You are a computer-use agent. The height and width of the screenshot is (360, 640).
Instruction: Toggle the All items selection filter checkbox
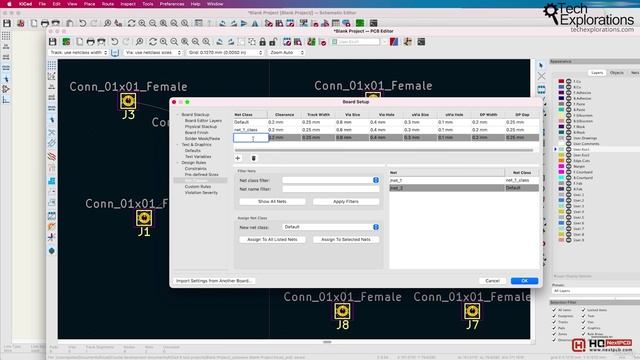click(x=554, y=310)
